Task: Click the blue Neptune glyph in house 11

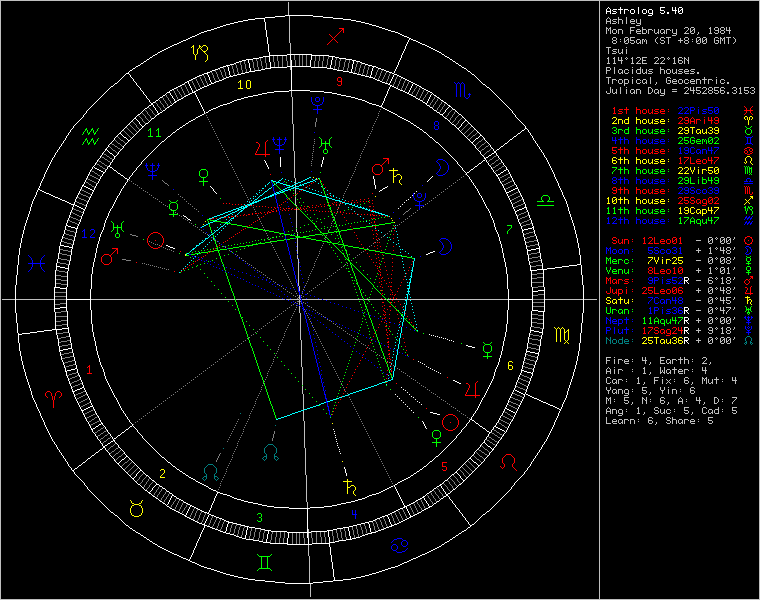Action: (x=153, y=171)
